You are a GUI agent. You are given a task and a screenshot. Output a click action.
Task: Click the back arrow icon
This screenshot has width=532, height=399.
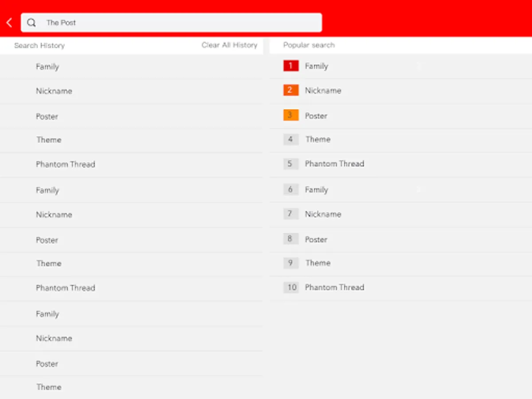click(9, 22)
